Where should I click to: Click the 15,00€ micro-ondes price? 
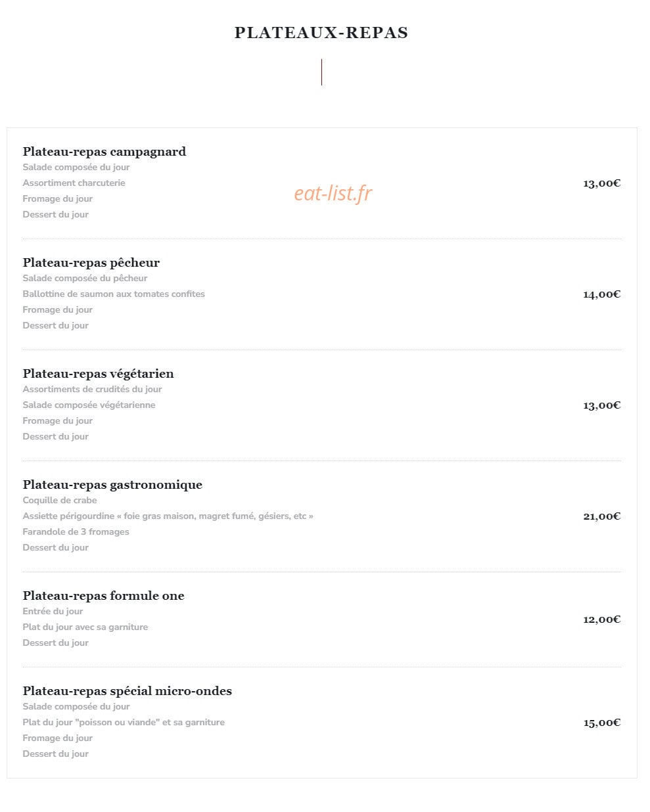602,723
